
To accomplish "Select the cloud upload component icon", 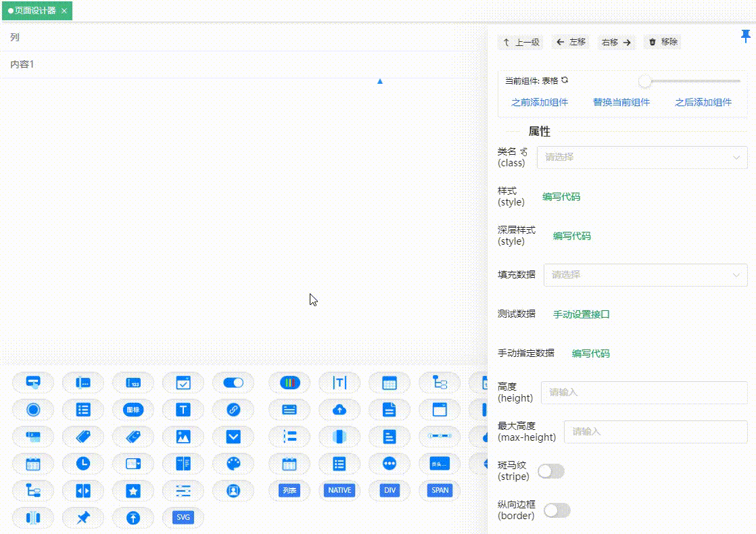I will tap(338, 409).
